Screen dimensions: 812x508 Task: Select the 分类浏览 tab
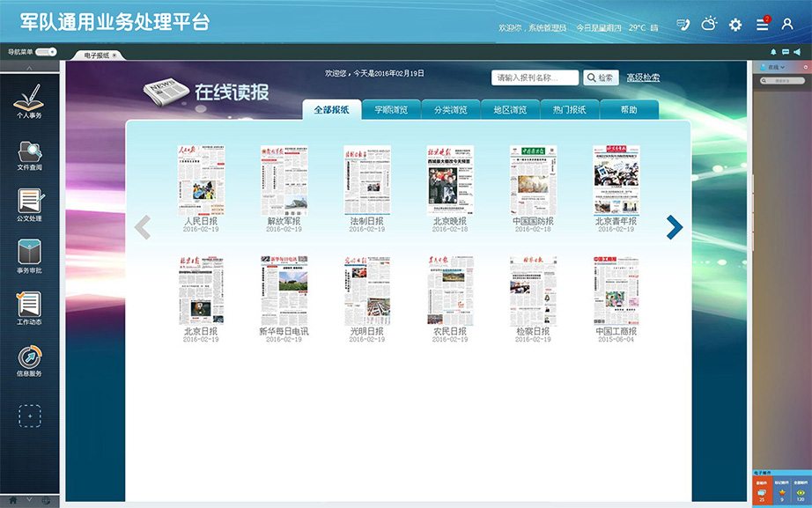tap(451, 110)
